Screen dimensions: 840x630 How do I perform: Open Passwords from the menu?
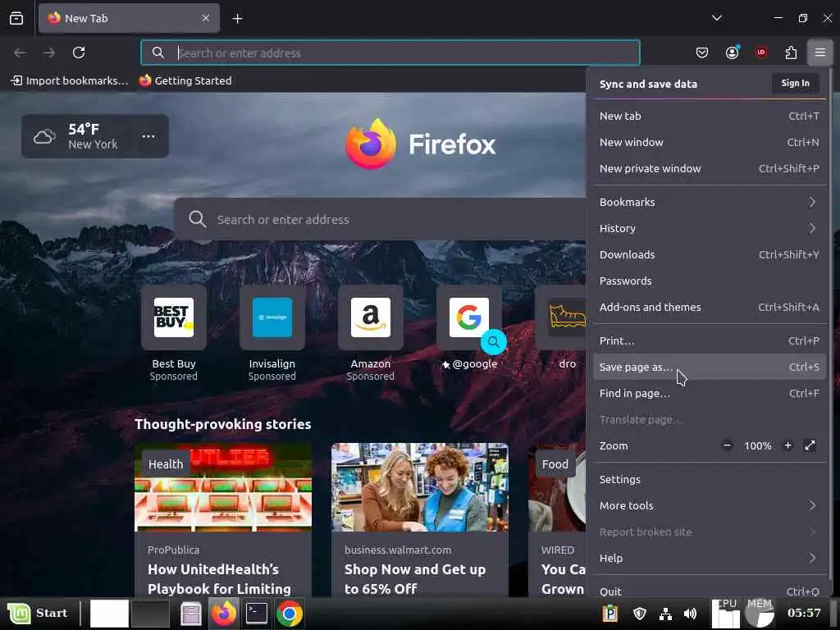(710, 281)
